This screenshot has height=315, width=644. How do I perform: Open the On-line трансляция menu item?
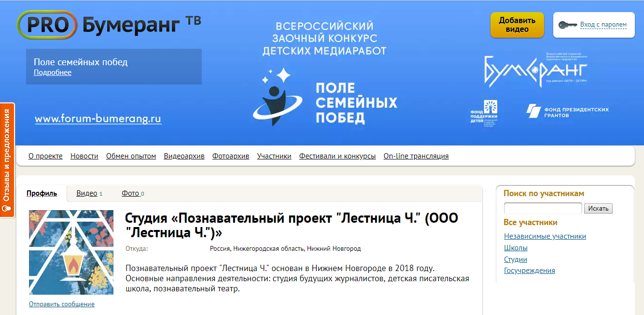416,156
